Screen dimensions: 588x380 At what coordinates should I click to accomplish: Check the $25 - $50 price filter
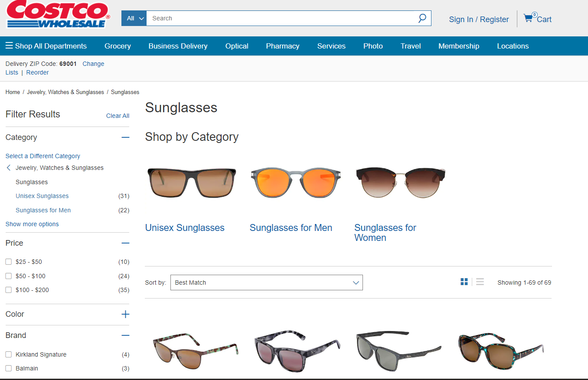click(x=8, y=261)
